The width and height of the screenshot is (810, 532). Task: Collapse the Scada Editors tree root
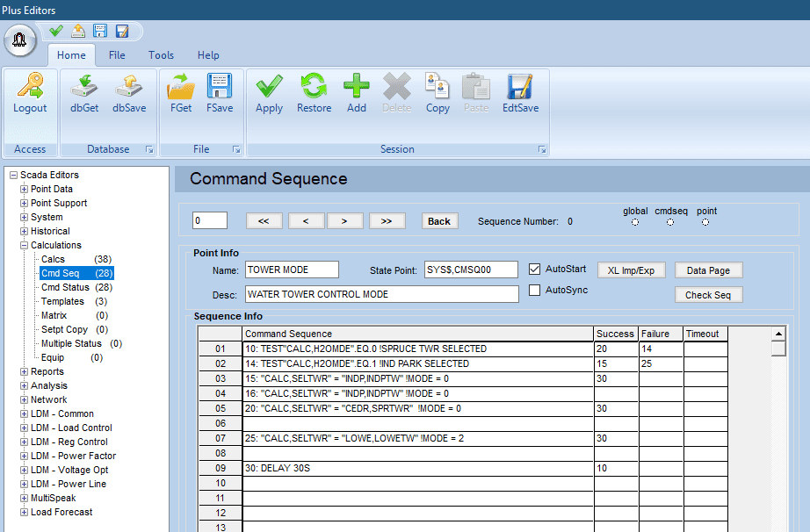tap(13, 175)
